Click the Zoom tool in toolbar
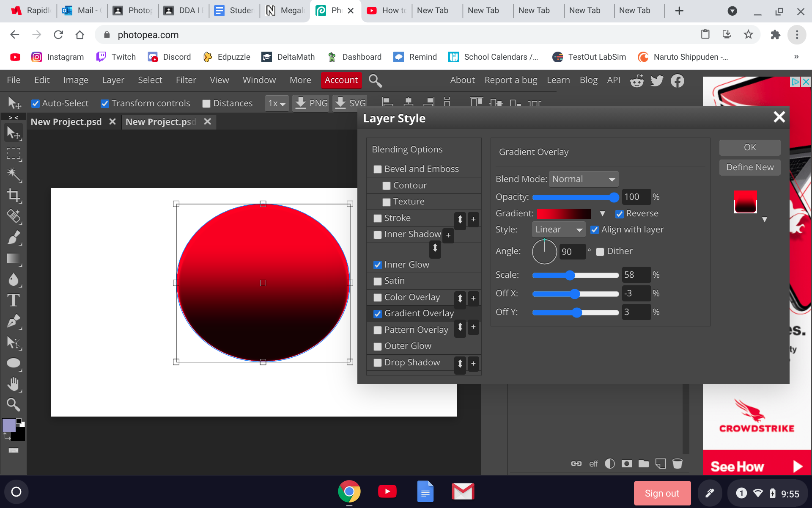 tap(13, 404)
